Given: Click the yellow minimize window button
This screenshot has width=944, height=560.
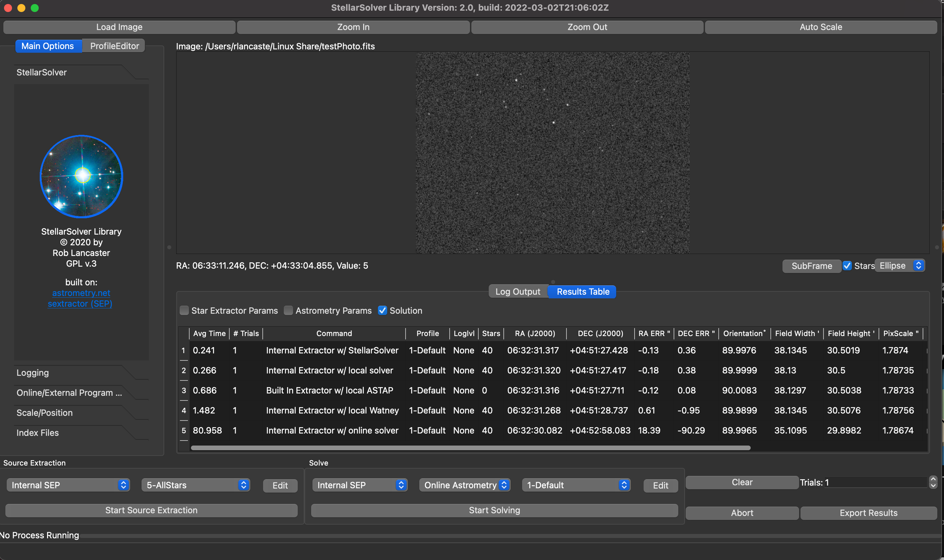Looking at the screenshot, I should (x=21, y=8).
